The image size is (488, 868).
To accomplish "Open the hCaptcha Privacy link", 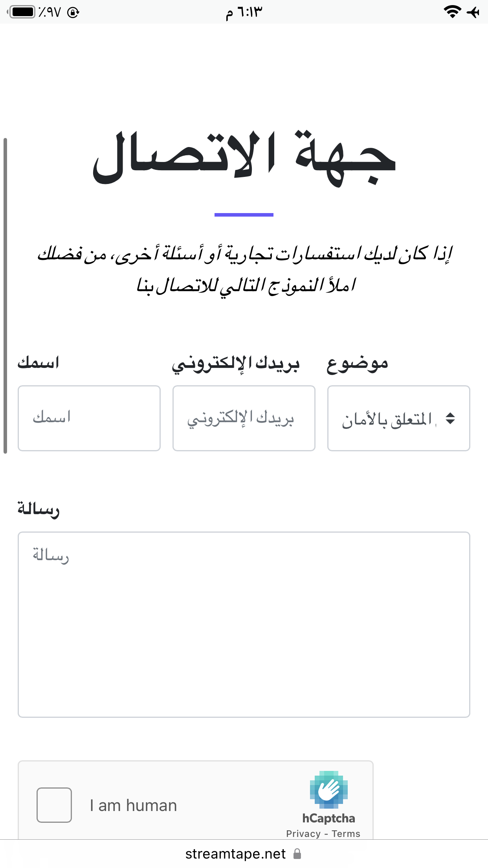I will coord(303,834).
